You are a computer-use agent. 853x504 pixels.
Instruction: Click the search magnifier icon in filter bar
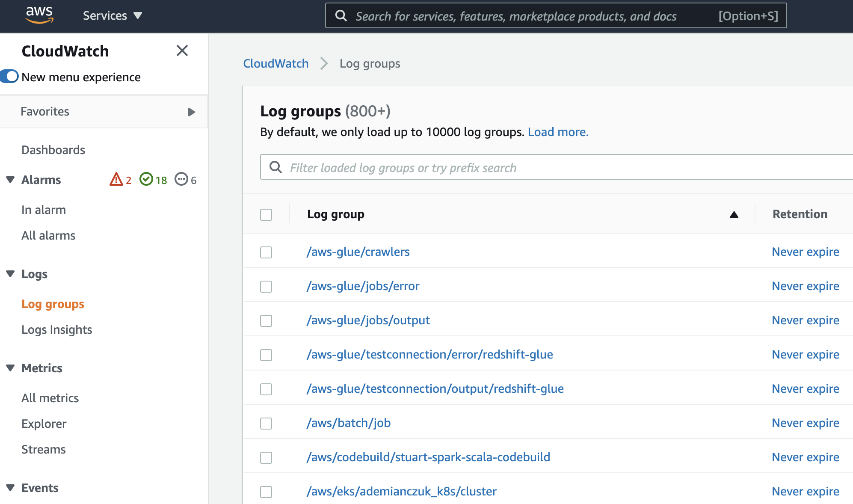(276, 167)
